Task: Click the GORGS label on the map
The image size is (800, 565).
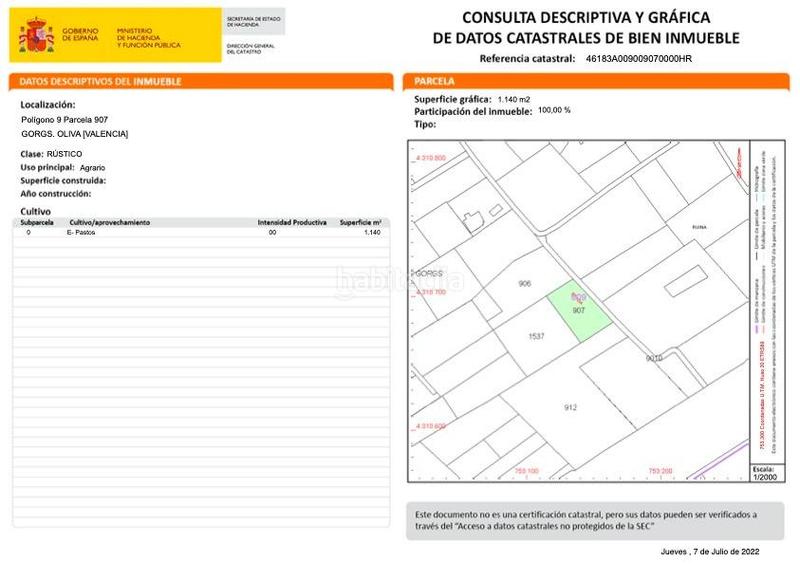Action: (x=428, y=272)
